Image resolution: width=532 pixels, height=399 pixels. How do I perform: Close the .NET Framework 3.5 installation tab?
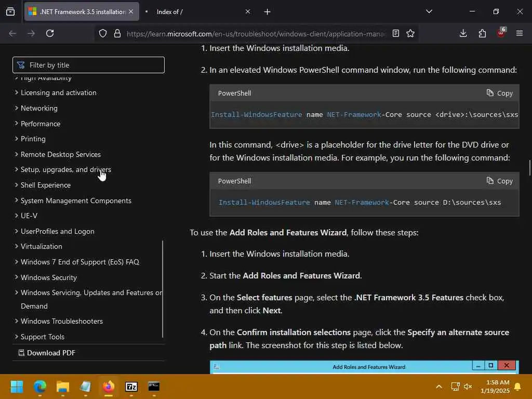coord(131,11)
